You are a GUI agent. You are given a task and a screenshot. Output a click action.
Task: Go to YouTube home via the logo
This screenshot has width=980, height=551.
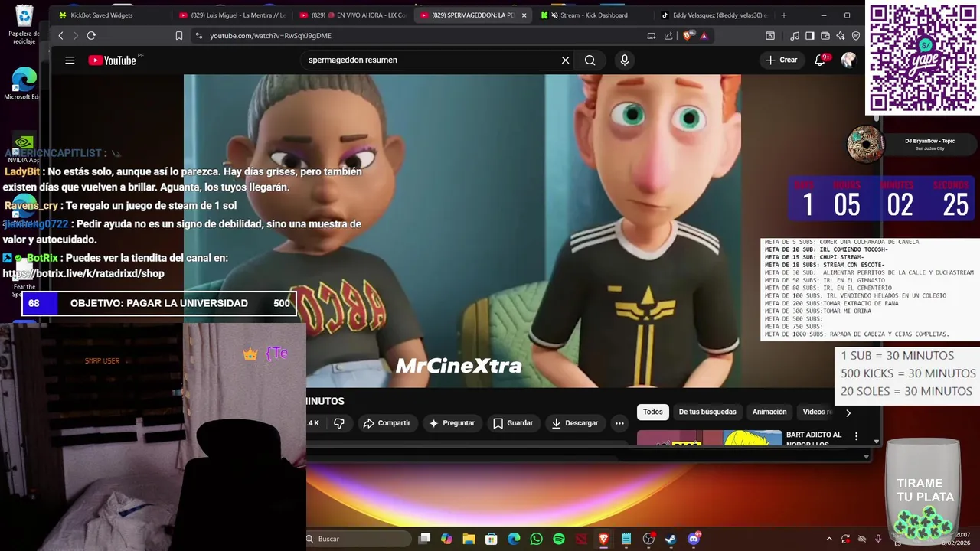112,60
